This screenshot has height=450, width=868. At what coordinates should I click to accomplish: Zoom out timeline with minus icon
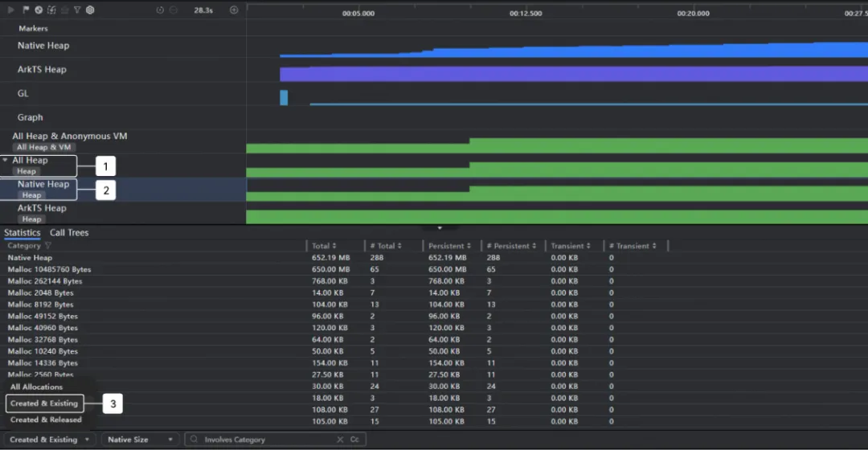[174, 10]
